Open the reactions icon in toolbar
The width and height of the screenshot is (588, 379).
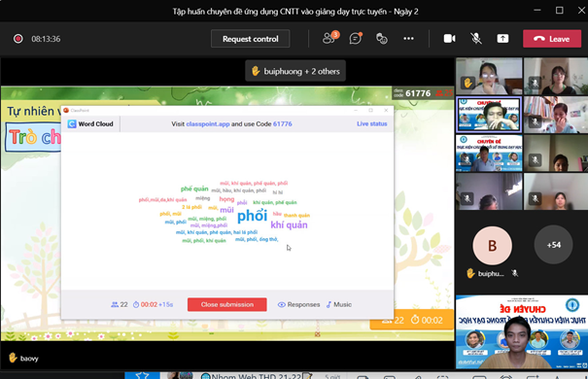(382, 39)
